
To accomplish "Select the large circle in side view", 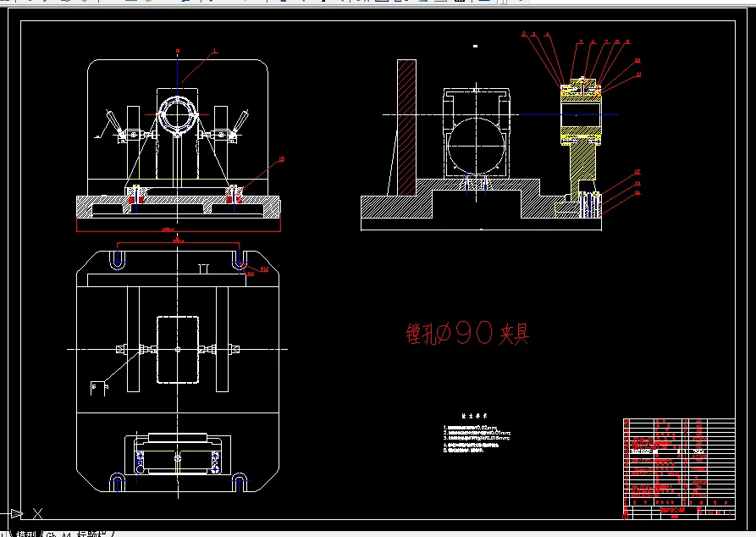I will click(x=477, y=146).
